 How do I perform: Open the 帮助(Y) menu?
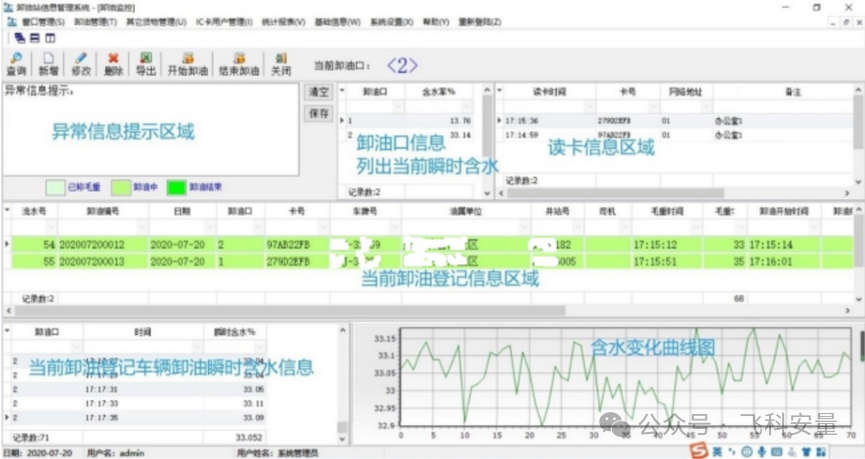click(436, 22)
